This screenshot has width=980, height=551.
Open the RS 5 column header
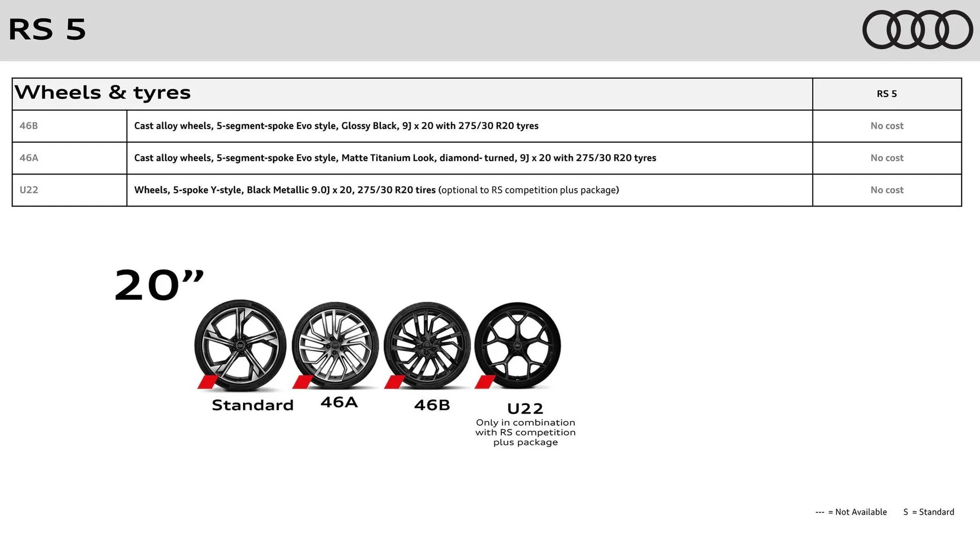tap(887, 94)
